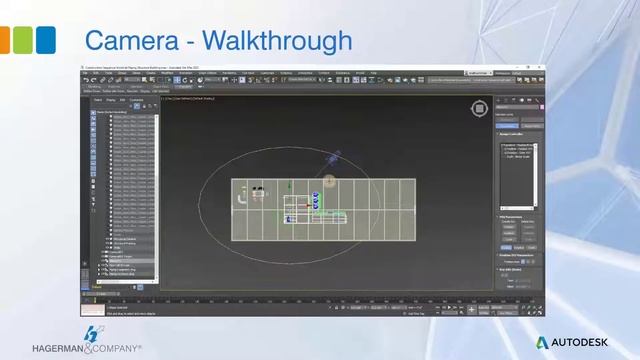Click the Scale button under PRS Parameters
Screen dimensions: 640x360
[x=531, y=247]
